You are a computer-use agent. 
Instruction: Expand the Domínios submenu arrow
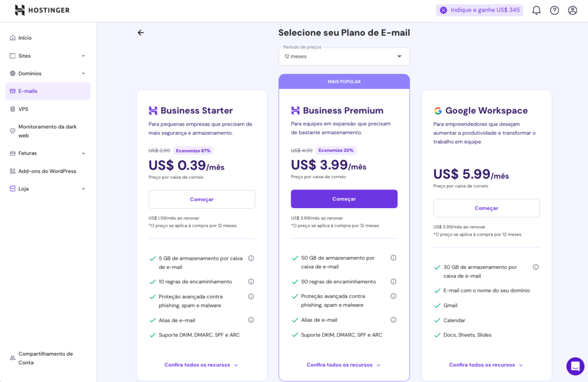83,73
